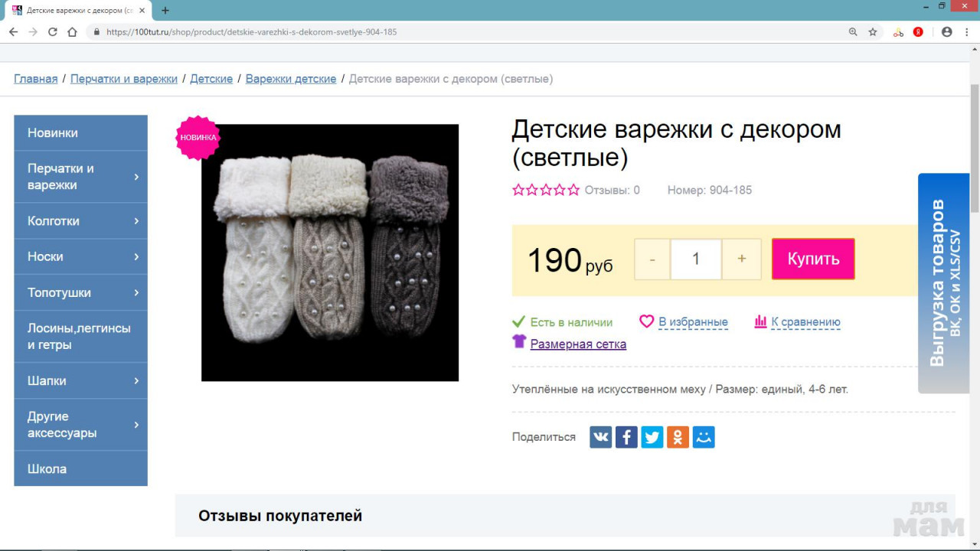Add product to comparison (К сравнению)
Image resolution: width=980 pixels, height=551 pixels.
click(x=805, y=322)
